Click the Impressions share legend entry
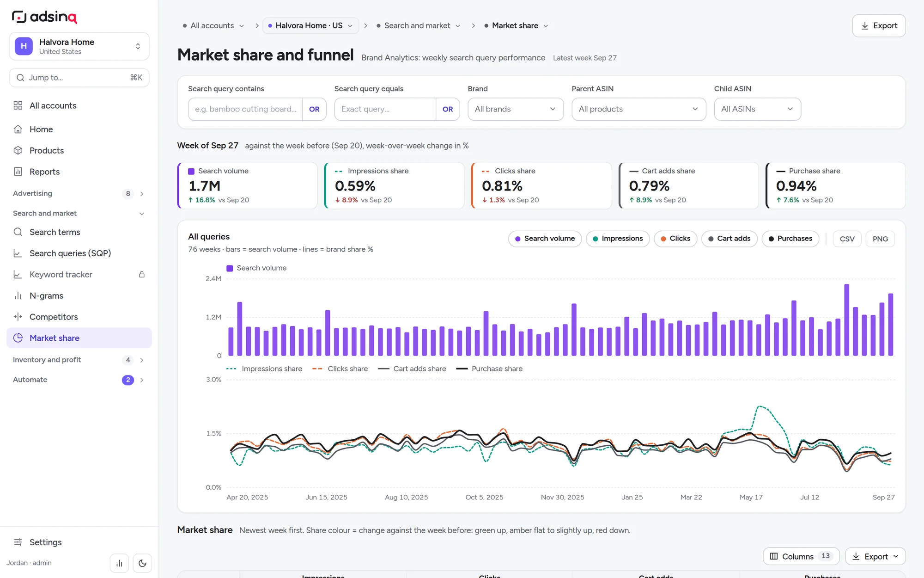Image resolution: width=924 pixels, height=578 pixels. click(264, 369)
